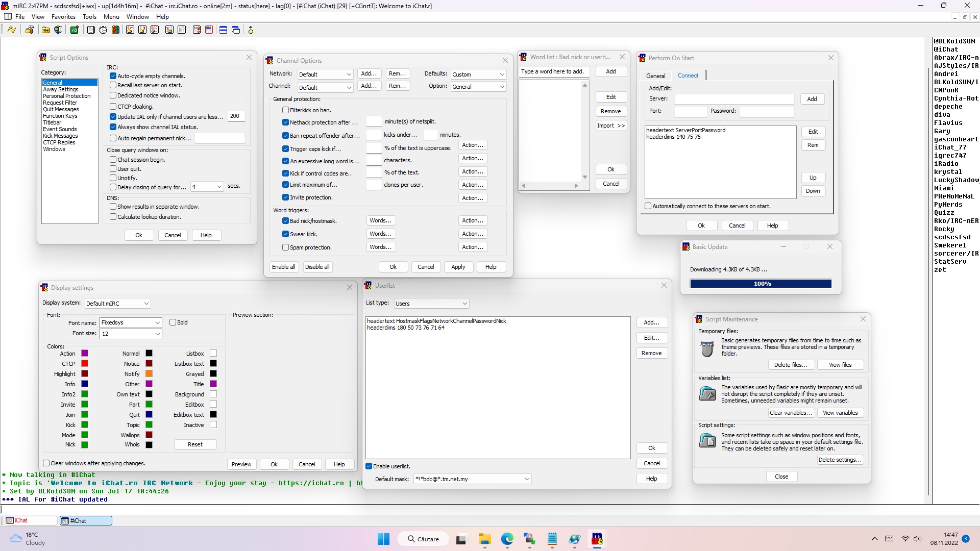This screenshot has height=551, width=980.
Task: Click the Notify orange color swatch
Action: pos(149,374)
